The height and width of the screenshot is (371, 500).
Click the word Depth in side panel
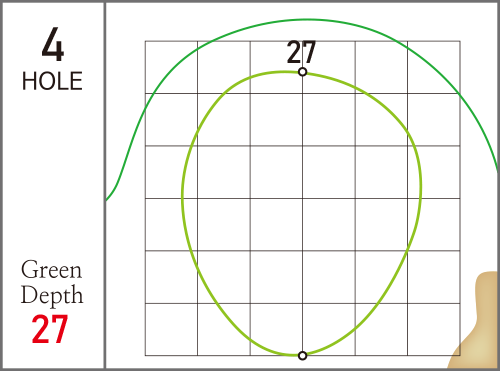[52, 295]
